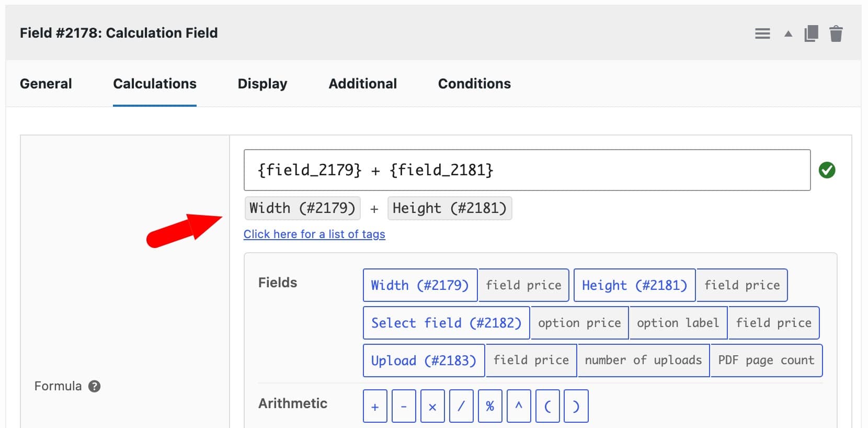The height and width of the screenshot is (428, 868).
Task: Insert option price tag
Action: tap(579, 323)
